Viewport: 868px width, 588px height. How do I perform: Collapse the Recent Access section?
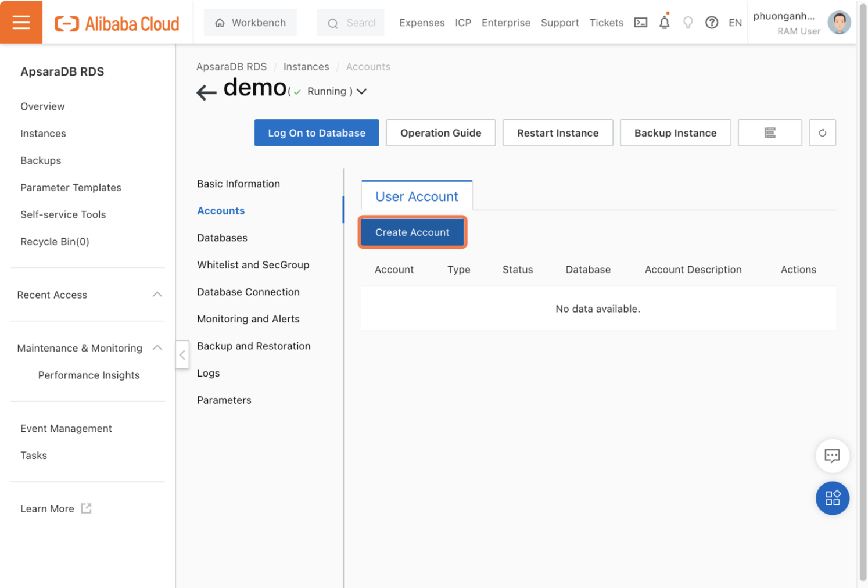(157, 295)
